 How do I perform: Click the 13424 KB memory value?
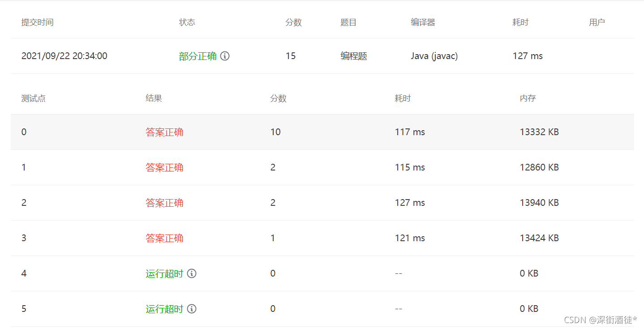coord(539,238)
